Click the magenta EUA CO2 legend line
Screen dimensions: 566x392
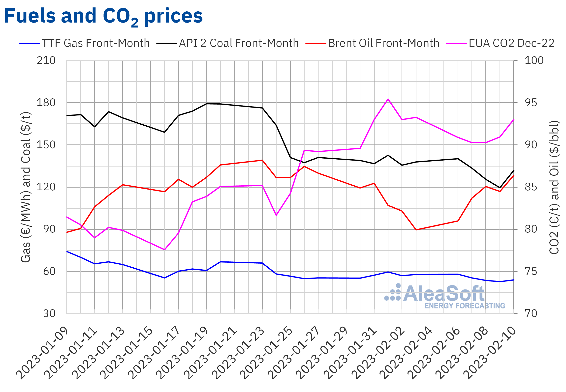point(456,43)
